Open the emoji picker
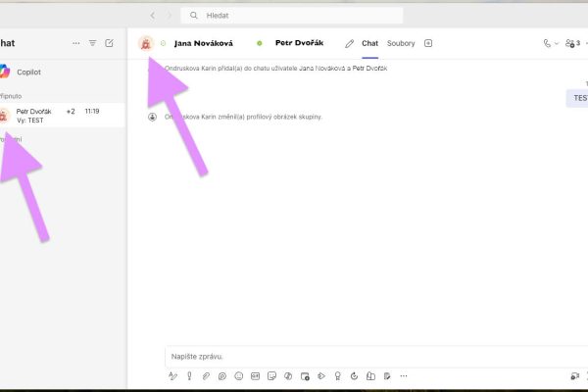This screenshot has width=588, height=392. (239, 375)
